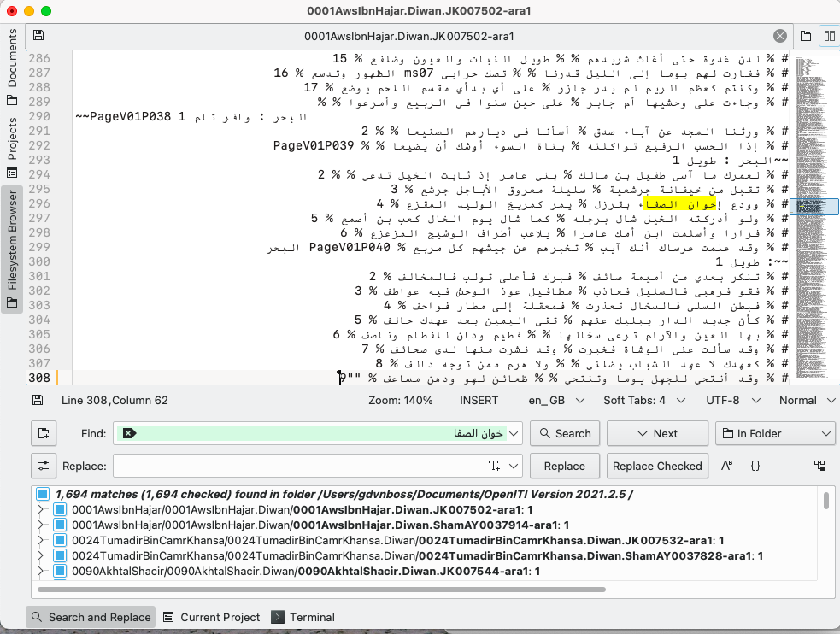The width and height of the screenshot is (840, 634).
Task: Open search options via the sliders icon
Action: click(x=44, y=466)
